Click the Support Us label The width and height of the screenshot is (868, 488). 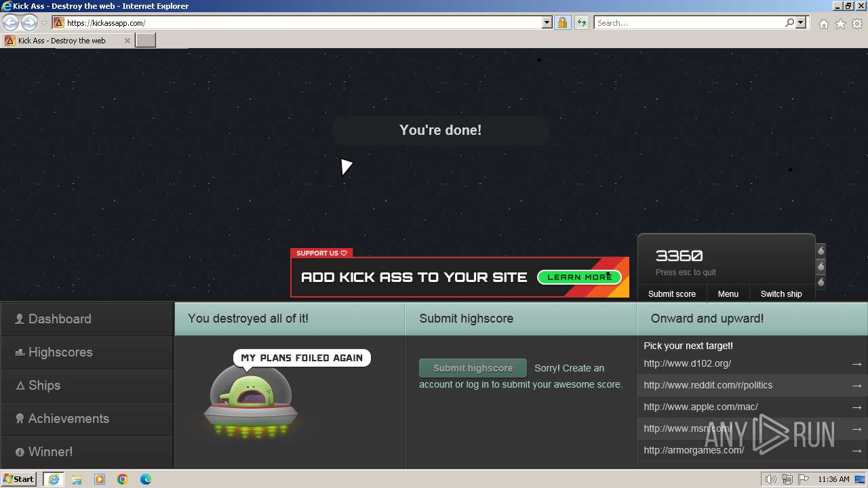click(x=321, y=253)
